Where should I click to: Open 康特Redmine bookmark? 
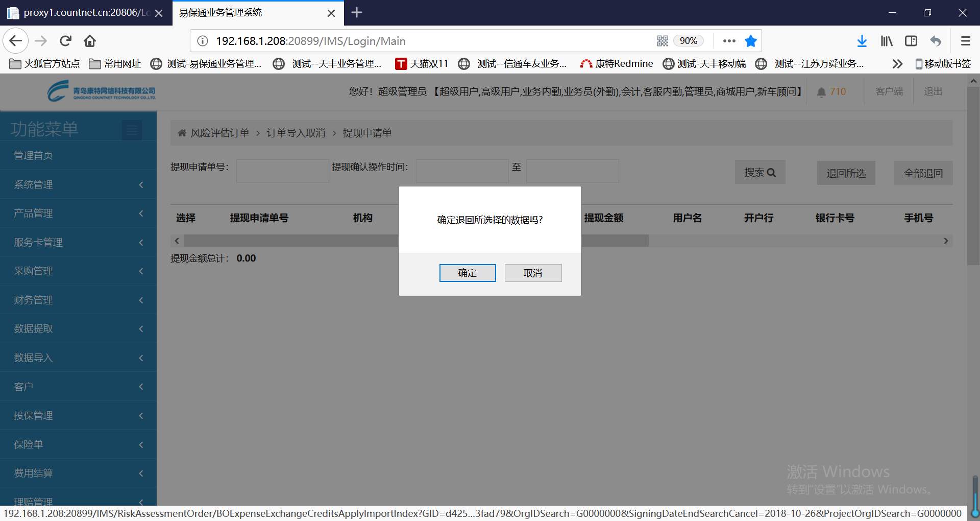(617, 64)
